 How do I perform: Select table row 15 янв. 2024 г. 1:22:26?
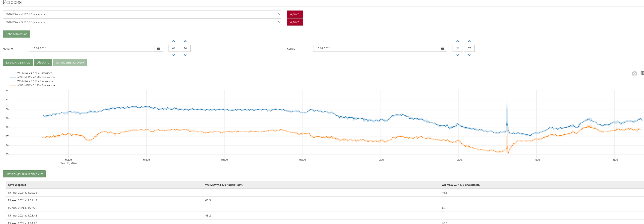[325, 208]
